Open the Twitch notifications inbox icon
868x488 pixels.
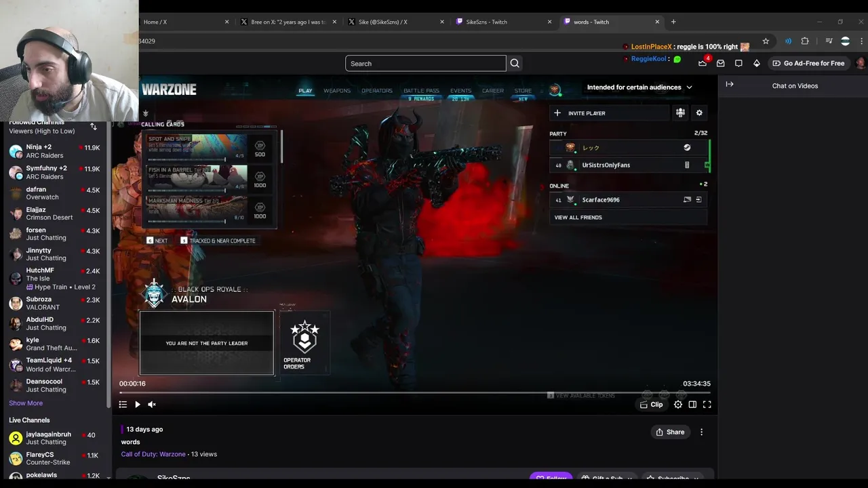(721, 63)
